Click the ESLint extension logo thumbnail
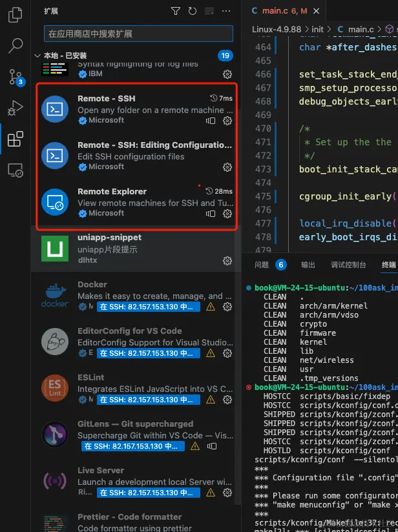The height and width of the screenshot is (532, 398). tap(55, 388)
